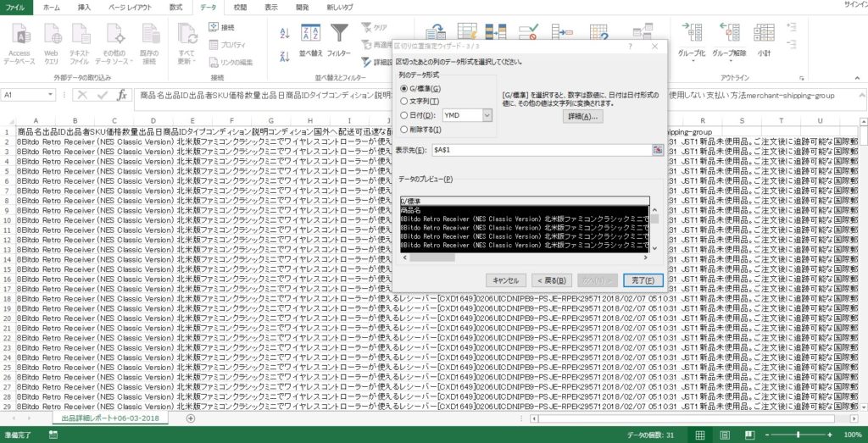Image resolution: width=868 pixels, height=443 pixels.
Task: Click the Properties (プロパティ) ribbon item
Action: [227, 45]
